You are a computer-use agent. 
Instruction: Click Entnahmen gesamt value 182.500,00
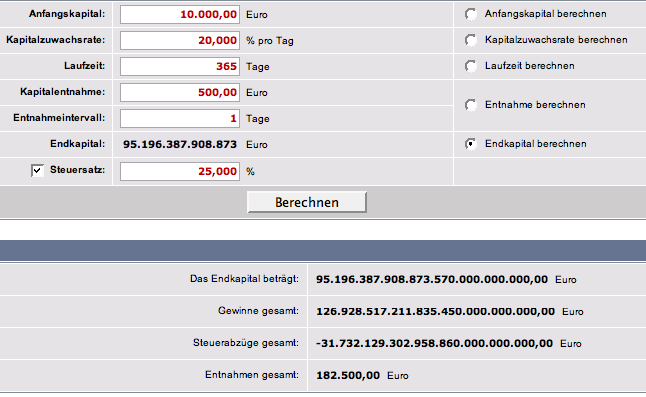[348, 376]
